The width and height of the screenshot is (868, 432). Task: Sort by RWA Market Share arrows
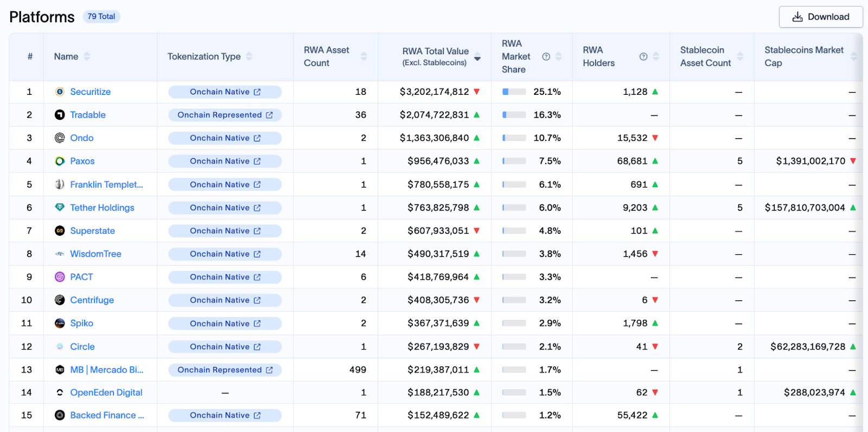pos(559,56)
